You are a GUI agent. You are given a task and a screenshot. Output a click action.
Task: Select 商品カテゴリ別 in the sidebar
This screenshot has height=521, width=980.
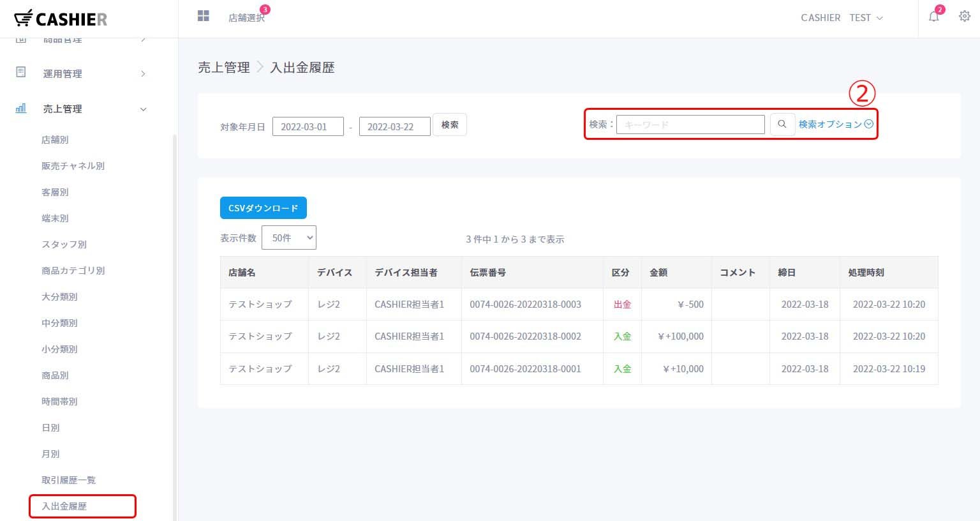tap(73, 271)
